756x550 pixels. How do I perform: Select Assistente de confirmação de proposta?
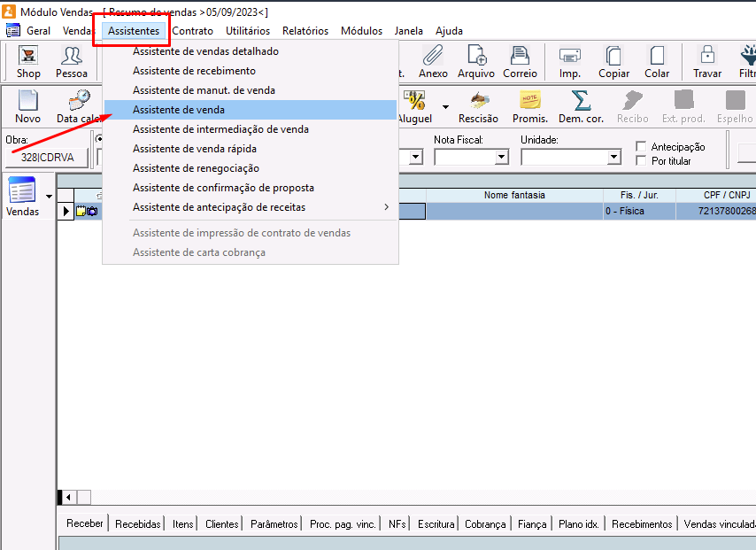(x=251, y=188)
